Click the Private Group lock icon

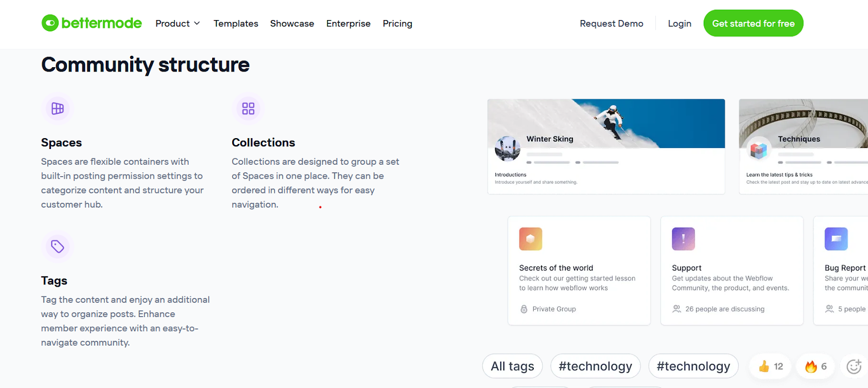524,309
